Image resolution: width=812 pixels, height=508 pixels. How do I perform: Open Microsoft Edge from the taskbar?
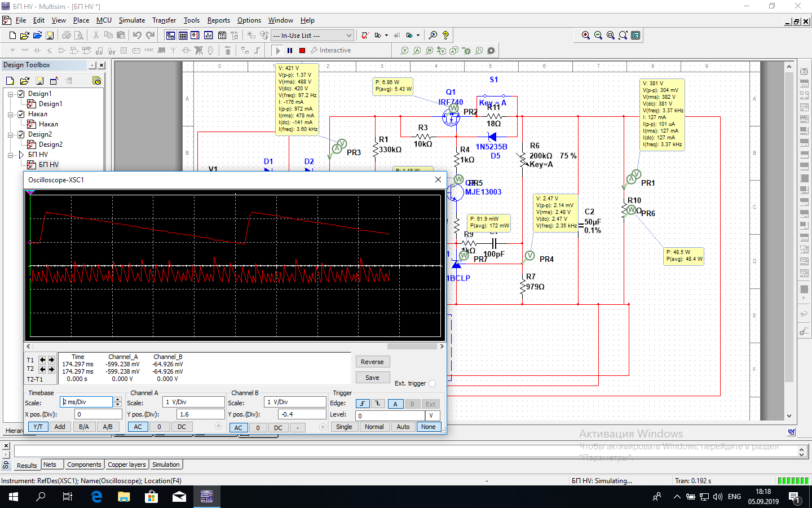(x=96, y=497)
